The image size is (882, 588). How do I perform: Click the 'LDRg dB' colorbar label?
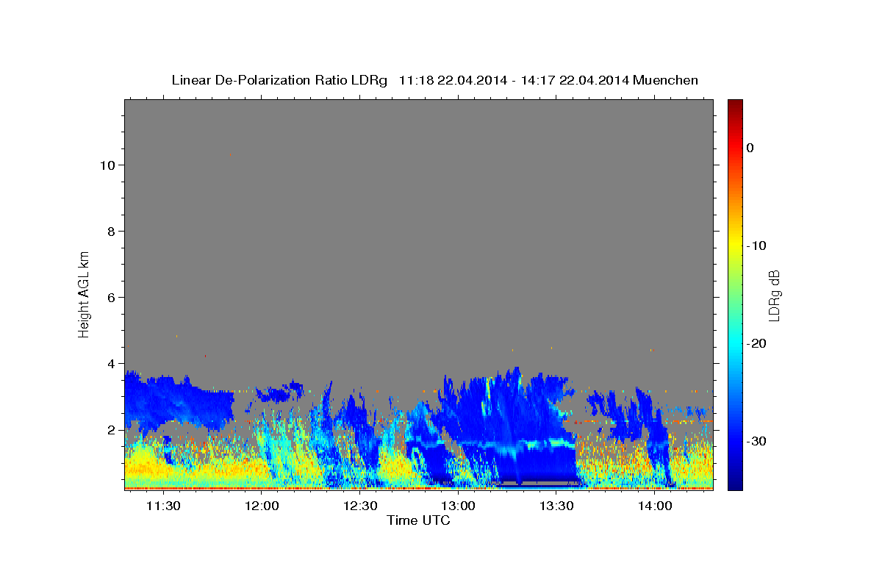(774, 295)
